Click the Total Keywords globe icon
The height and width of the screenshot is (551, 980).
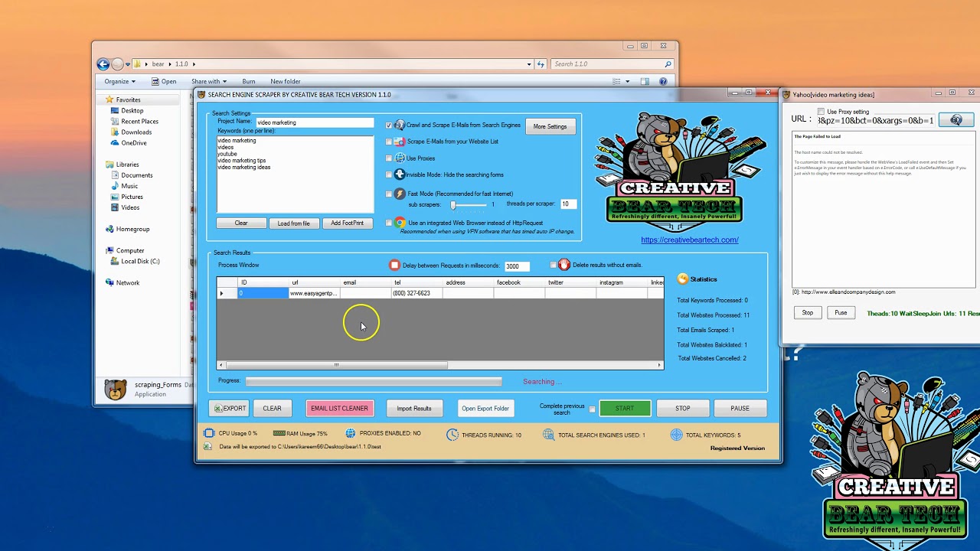[676, 435]
